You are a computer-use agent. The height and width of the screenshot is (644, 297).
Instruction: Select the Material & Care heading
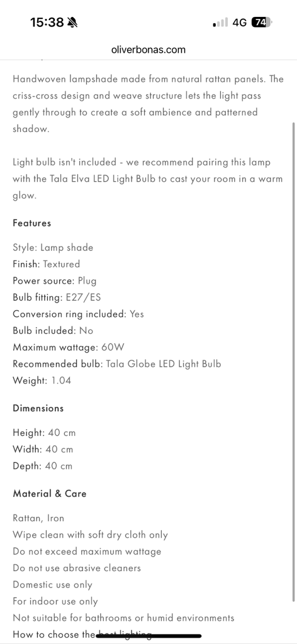50,493
